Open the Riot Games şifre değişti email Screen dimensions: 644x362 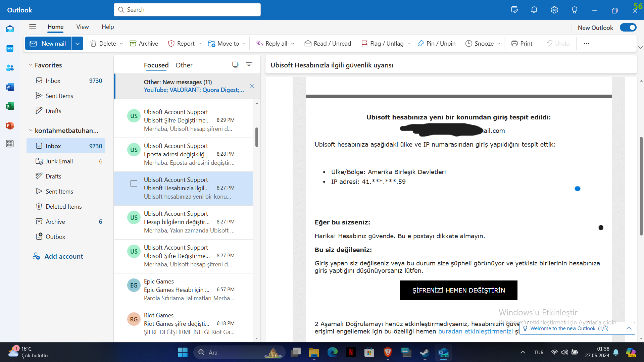(183, 324)
